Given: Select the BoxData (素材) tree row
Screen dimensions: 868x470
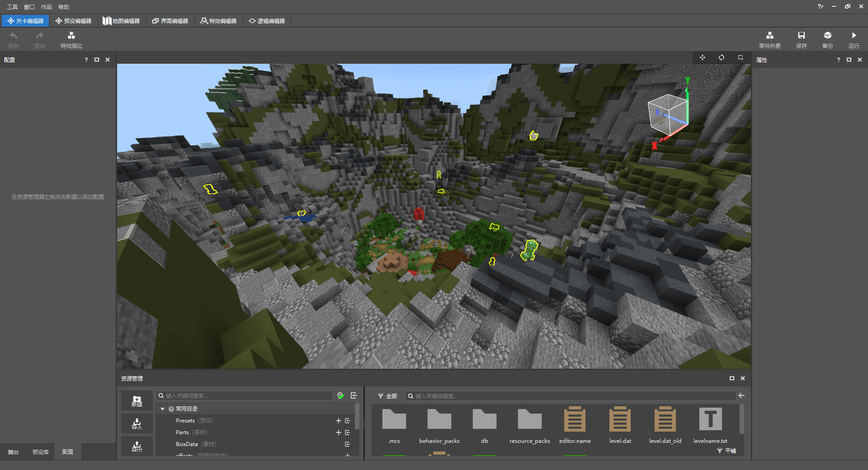Looking at the screenshot, I should coord(255,444).
